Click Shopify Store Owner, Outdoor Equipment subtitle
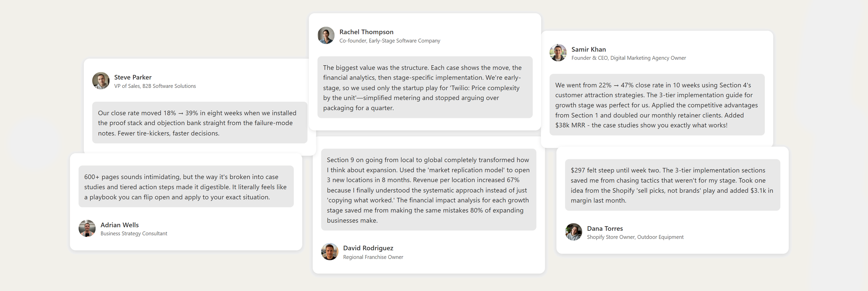Viewport: 868px width, 291px height. coord(635,237)
